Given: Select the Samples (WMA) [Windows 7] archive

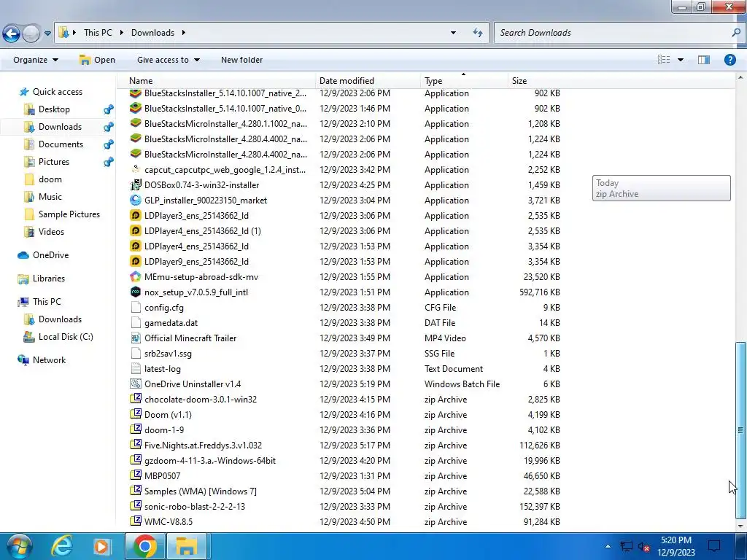Looking at the screenshot, I should [x=200, y=491].
